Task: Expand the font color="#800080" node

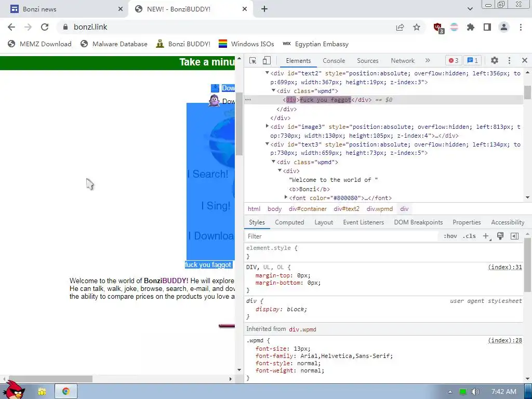Action: pos(286,197)
